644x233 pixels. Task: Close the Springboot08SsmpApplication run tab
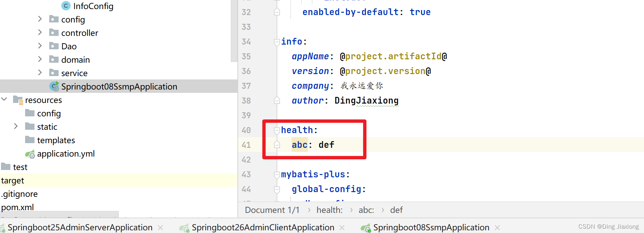pos(497,228)
